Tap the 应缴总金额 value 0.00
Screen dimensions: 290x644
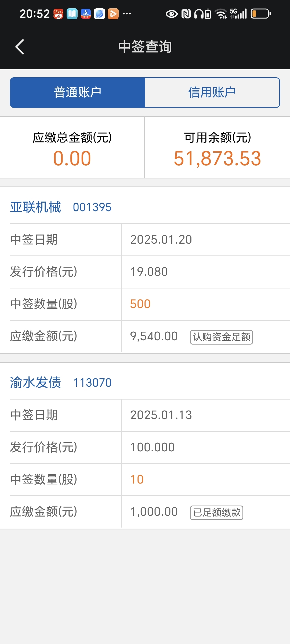[72, 158]
